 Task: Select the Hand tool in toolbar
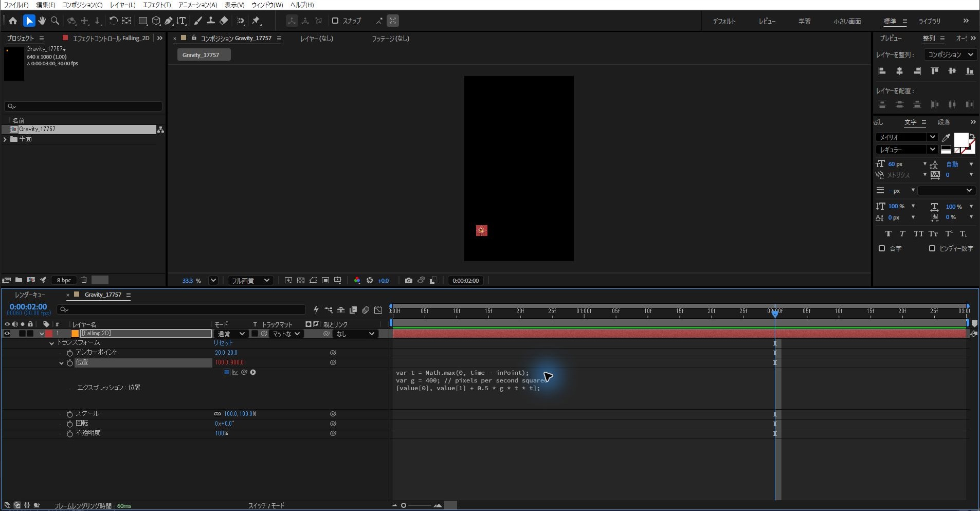[42, 21]
